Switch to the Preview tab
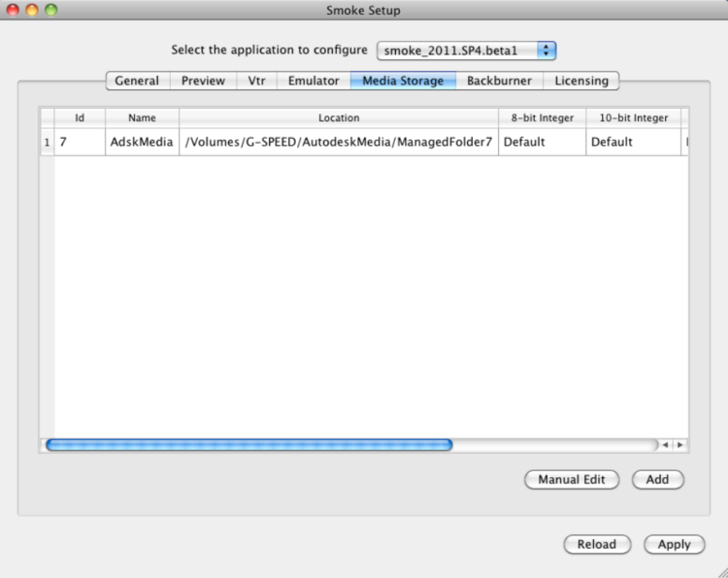 [204, 81]
